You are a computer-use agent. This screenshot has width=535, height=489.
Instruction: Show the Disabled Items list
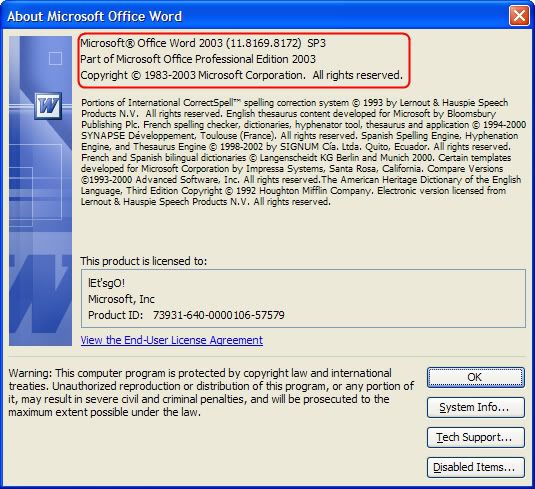(476, 467)
